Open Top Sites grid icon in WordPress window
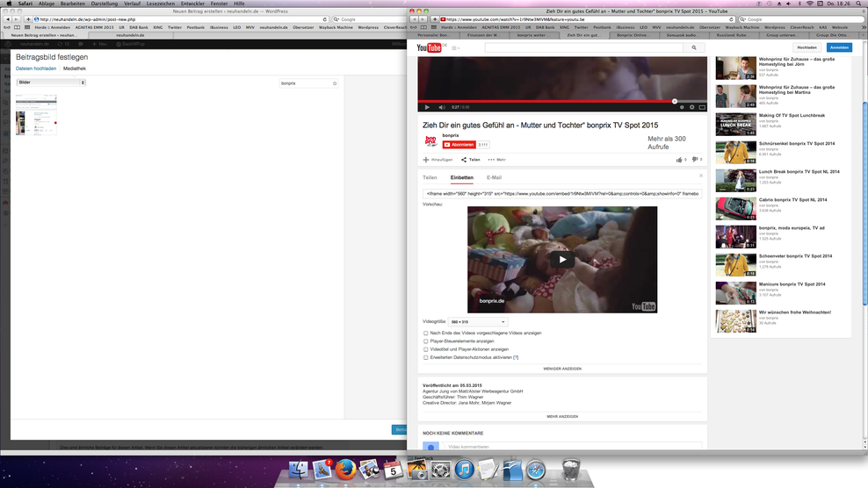 (26, 27)
